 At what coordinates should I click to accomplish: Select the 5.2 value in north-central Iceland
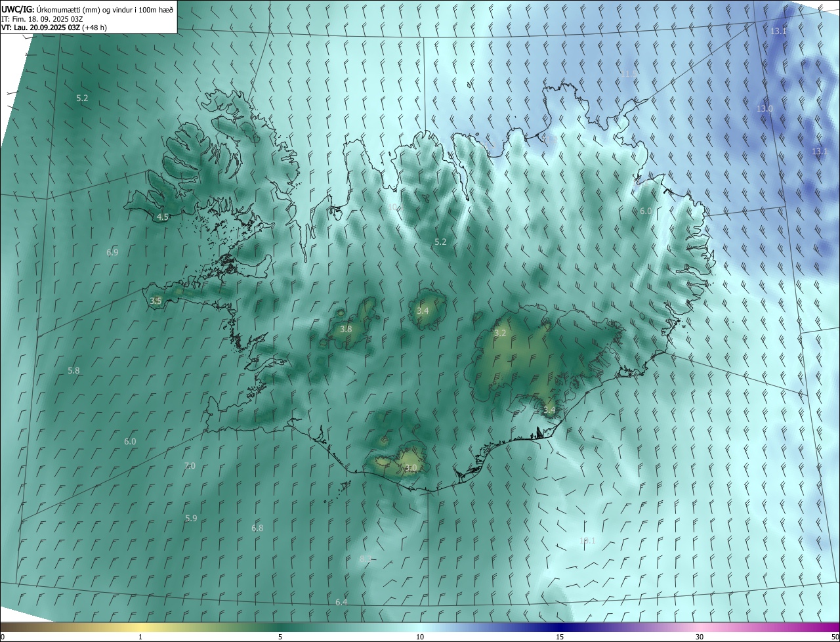[440, 242]
